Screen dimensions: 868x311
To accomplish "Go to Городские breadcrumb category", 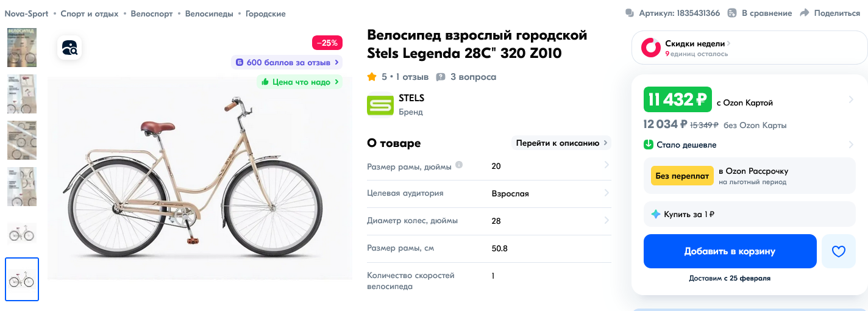I will (x=265, y=13).
